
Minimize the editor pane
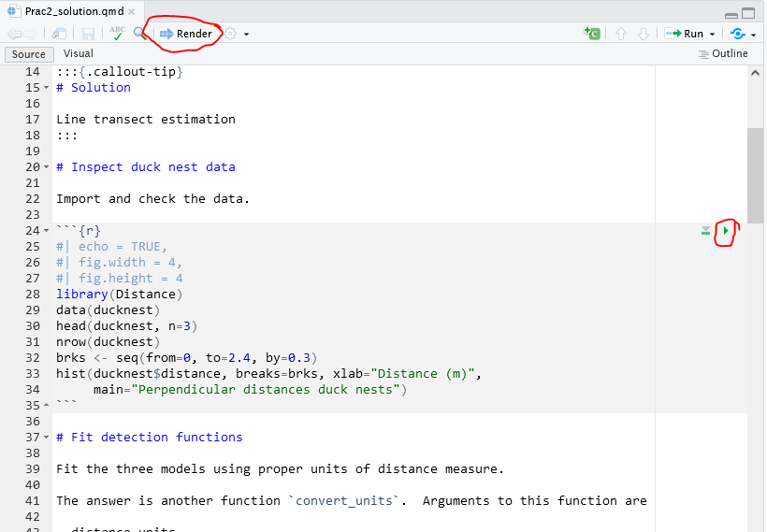pos(731,15)
